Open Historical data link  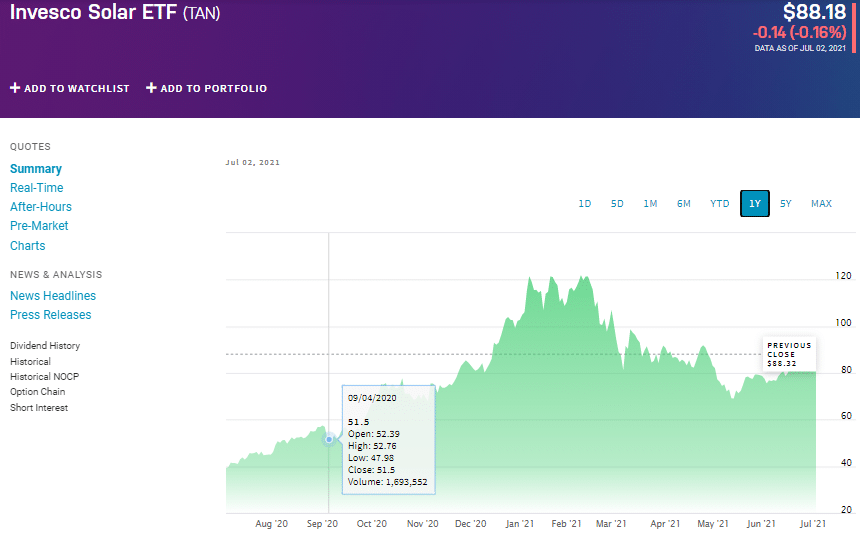point(30,362)
